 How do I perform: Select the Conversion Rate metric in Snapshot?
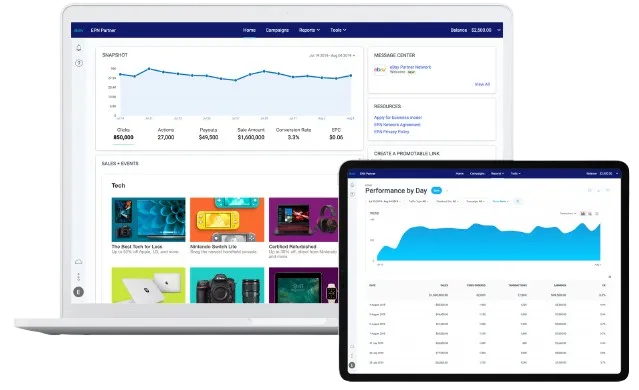click(293, 134)
